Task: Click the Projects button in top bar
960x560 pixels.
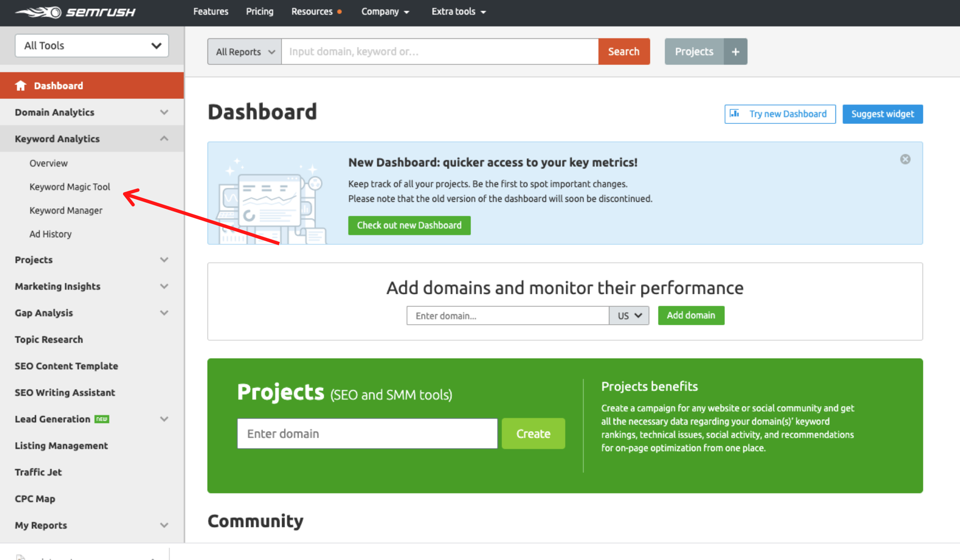Action: coord(694,51)
